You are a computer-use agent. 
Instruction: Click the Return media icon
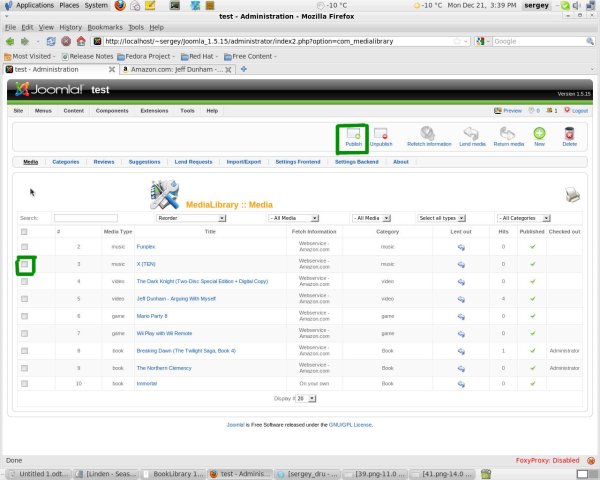tap(508, 133)
